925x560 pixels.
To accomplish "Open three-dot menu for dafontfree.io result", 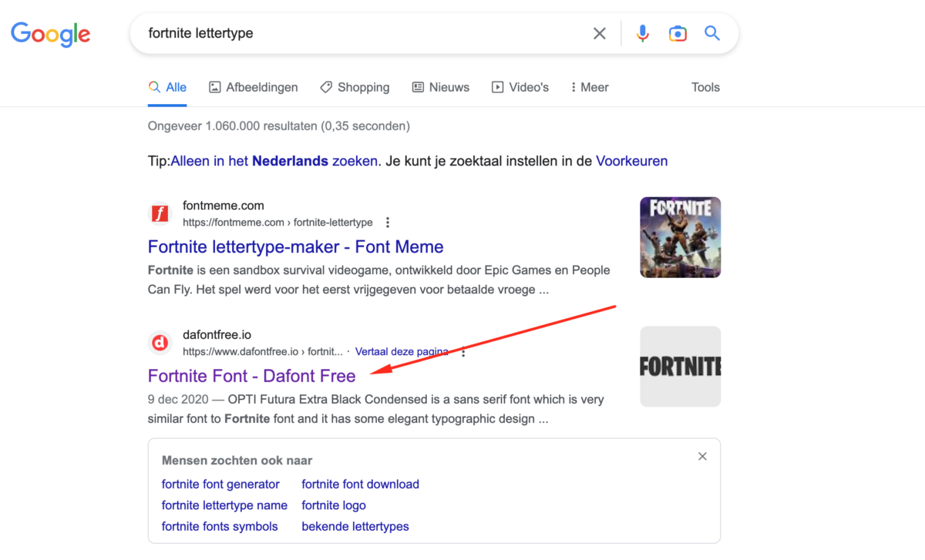I will [x=463, y=352].
